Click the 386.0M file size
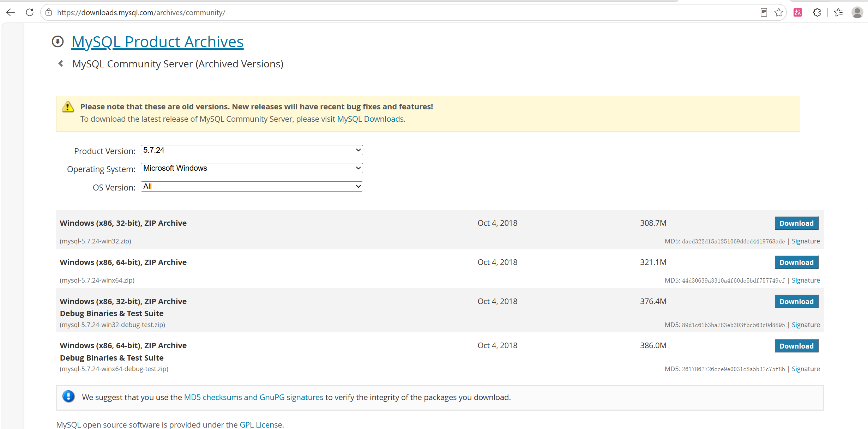Screen dimensions: 868x429 click(653, 346)
